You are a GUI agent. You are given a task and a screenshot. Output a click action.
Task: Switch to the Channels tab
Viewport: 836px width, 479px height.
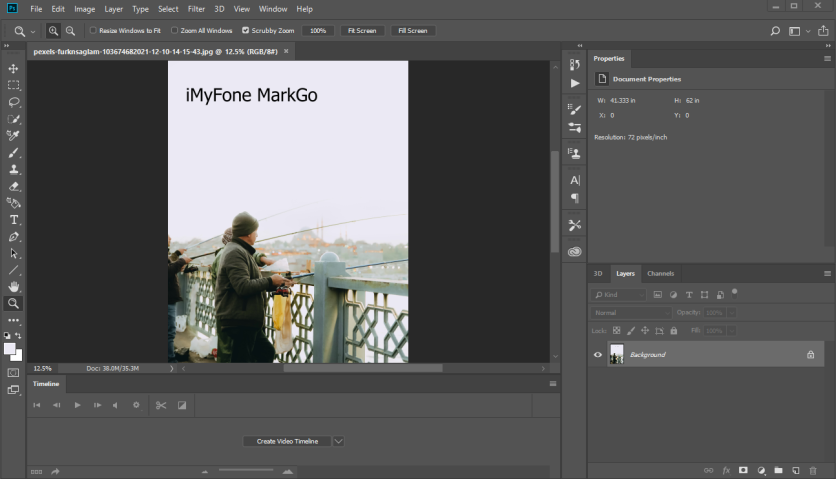[x=661, y=273]
